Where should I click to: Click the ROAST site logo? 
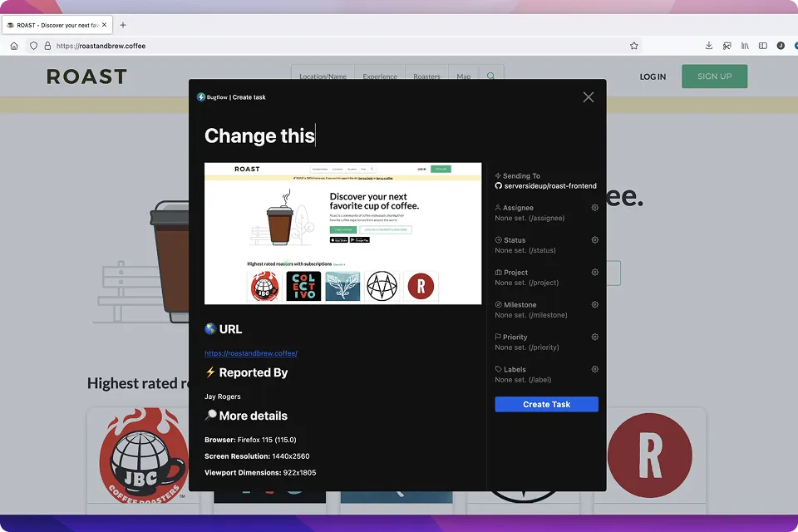86,76
